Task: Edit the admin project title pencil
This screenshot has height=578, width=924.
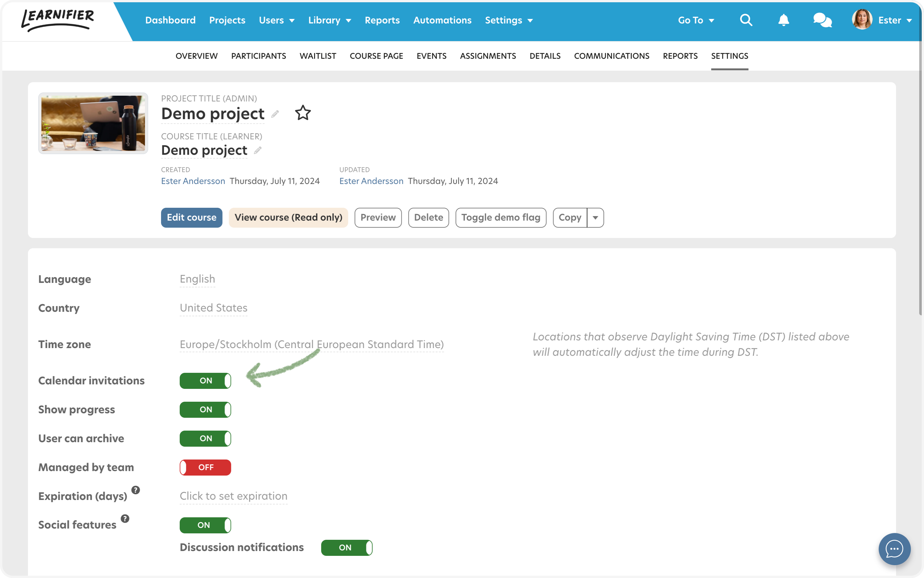Action: click(x=275, y=114)
